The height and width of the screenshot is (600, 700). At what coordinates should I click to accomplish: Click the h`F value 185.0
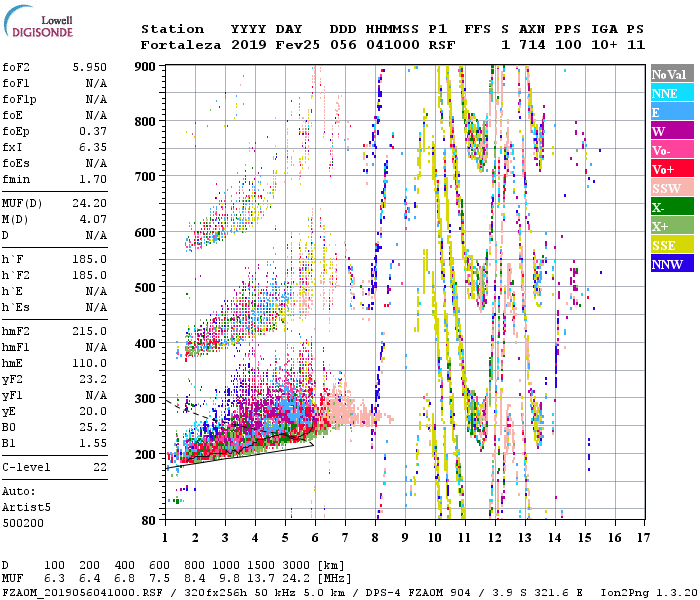(89, 259)
